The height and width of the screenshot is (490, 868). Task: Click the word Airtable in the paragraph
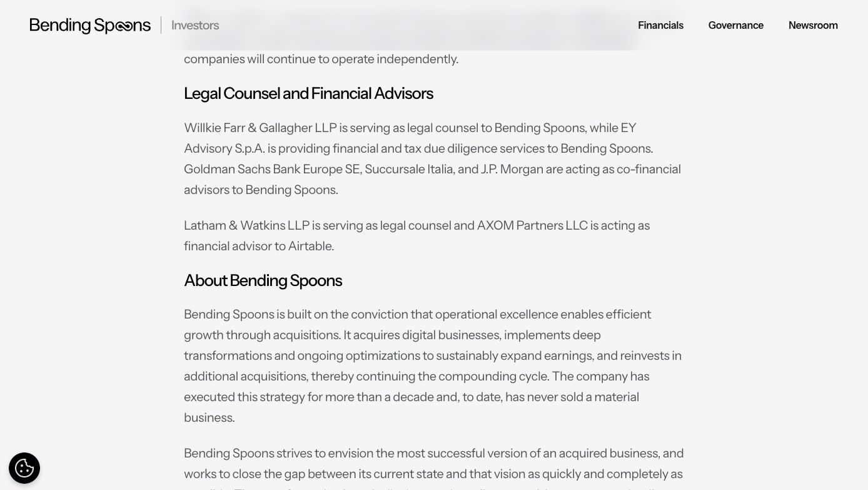[x=310, y=246]
